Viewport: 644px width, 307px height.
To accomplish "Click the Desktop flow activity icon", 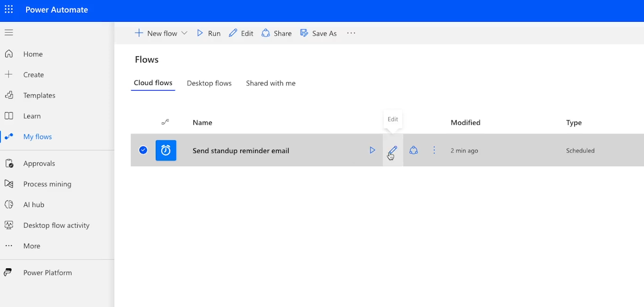I will (x=9, y=225).
